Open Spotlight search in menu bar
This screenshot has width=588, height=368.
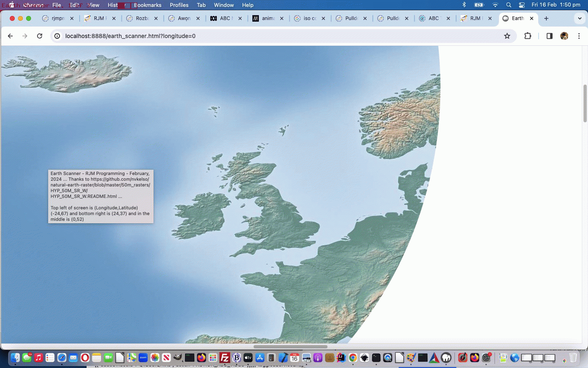tap(508, 5)
